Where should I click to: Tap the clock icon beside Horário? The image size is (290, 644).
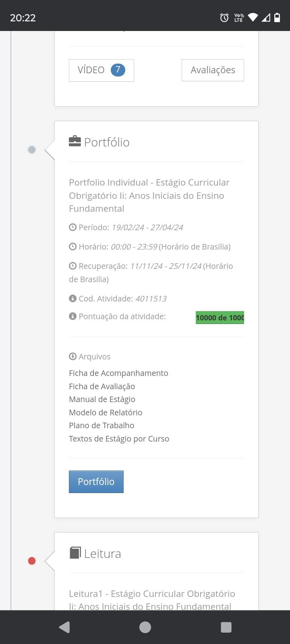[73, 246]
